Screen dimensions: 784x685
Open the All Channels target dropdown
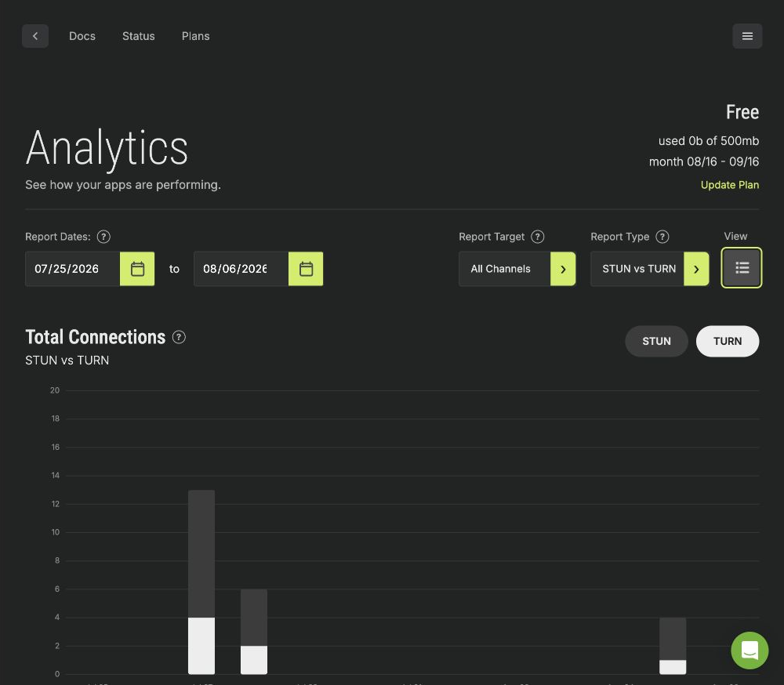[x=517, y=269]
